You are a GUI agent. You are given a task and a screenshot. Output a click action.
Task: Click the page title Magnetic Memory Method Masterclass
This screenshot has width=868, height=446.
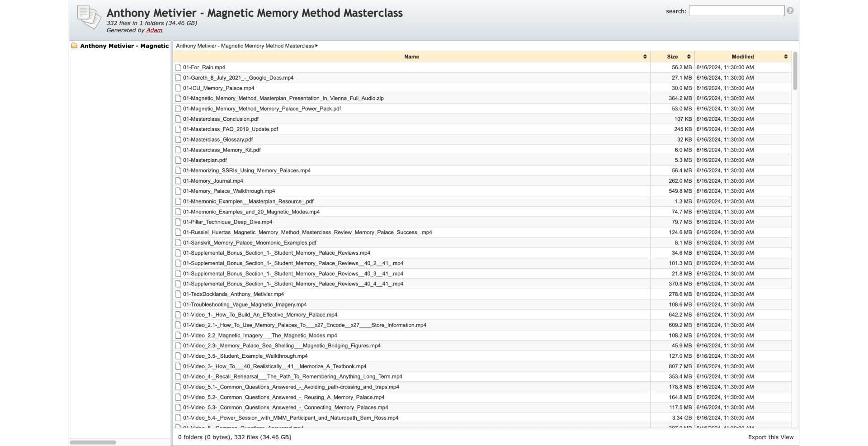point(255,13)
